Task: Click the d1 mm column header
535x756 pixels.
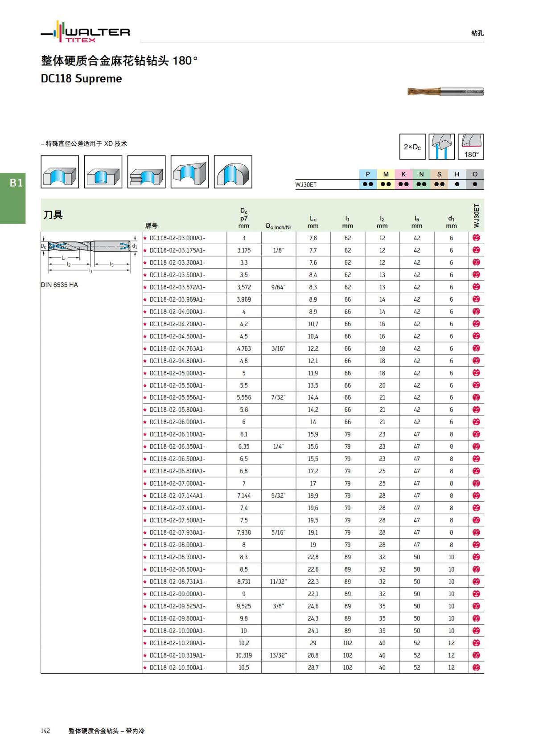Action: (451, 222)
